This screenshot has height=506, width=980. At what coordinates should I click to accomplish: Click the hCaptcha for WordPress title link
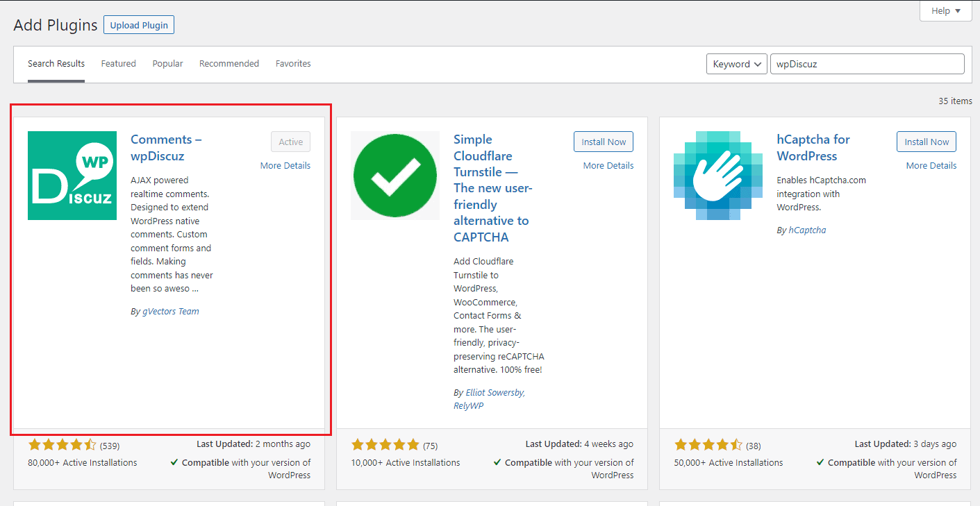pos(813,148)
